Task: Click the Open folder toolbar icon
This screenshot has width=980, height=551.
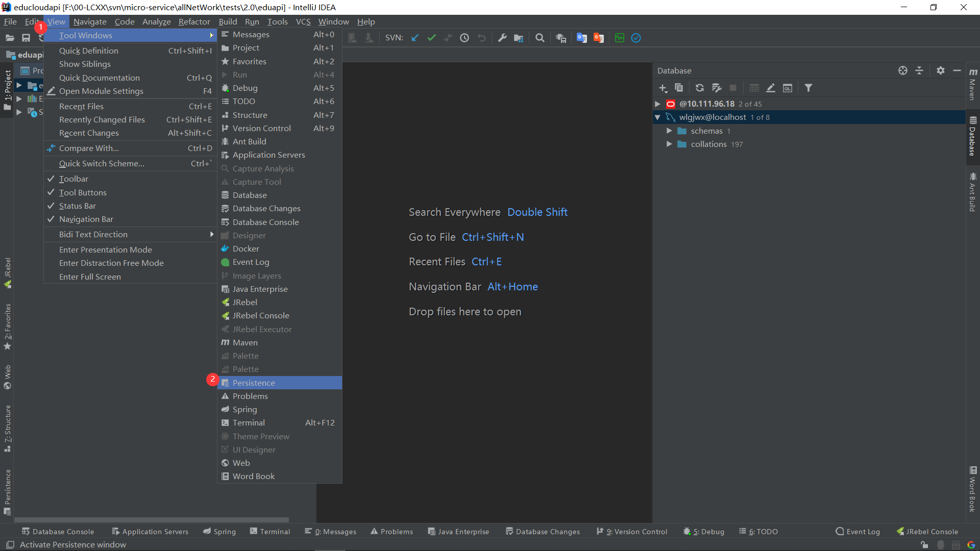Action: 10,38
